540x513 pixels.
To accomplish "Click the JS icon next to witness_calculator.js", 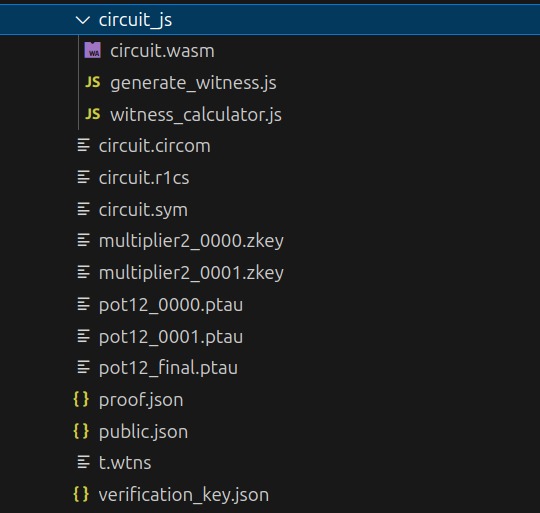I will point(93,114).
